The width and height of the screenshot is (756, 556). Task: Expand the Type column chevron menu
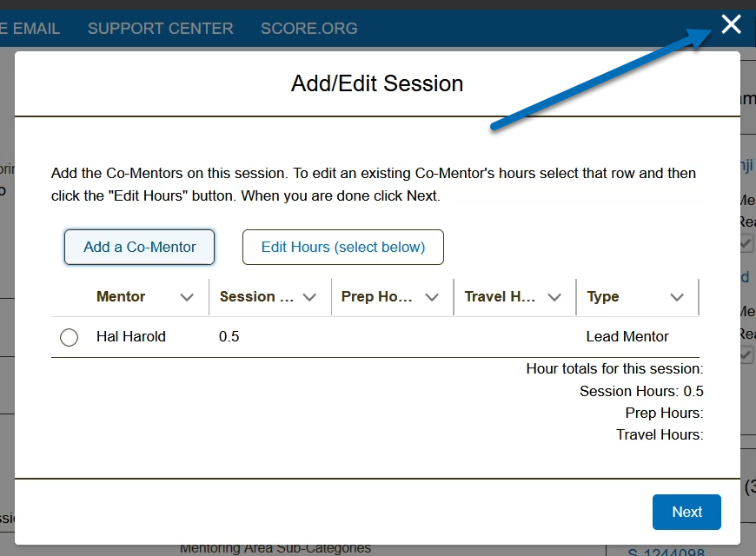[677, 297]
